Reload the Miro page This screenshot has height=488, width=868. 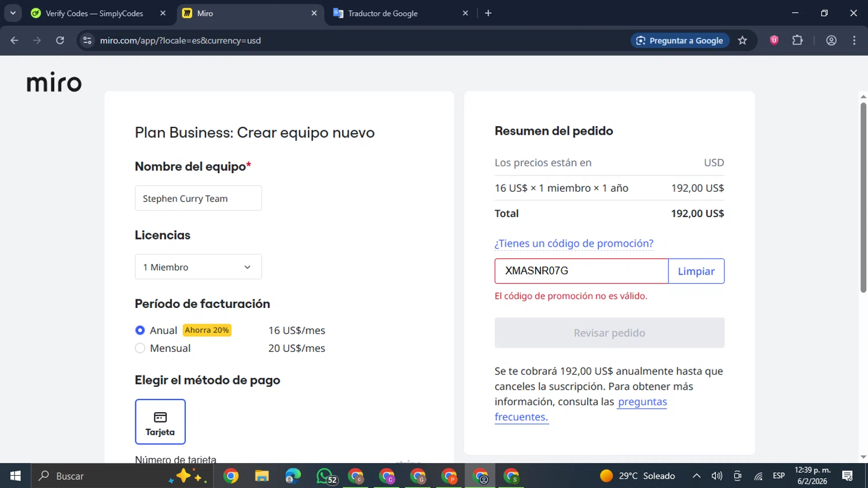[60, 41]
